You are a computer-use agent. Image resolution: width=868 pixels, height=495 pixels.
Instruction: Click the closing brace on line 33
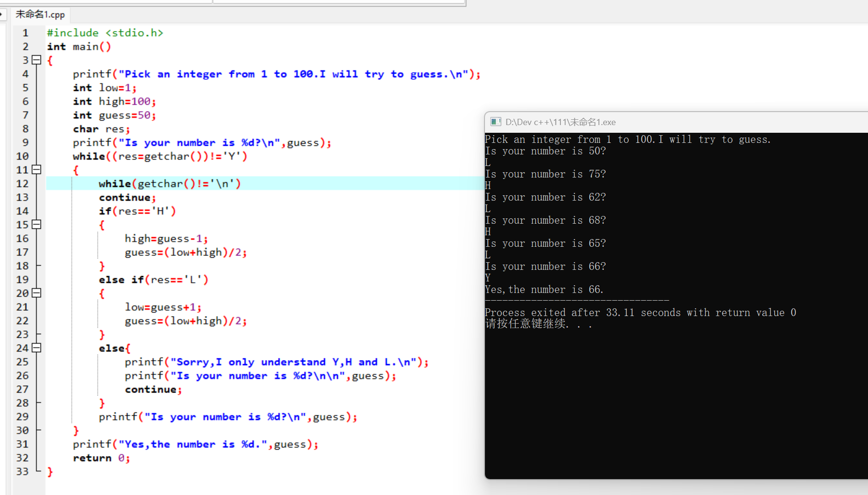tap(50, 471)
